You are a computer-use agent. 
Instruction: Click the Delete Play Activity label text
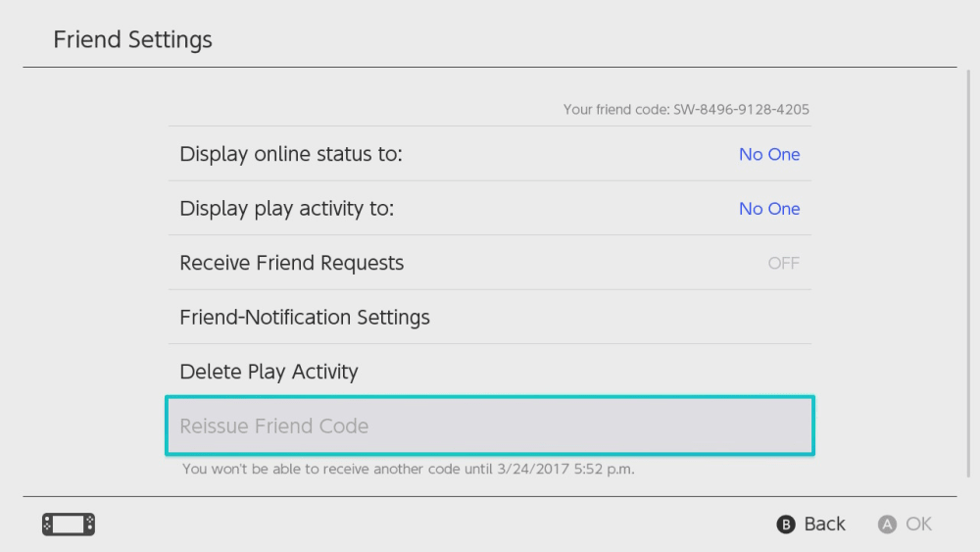click(x=269, y=372)
